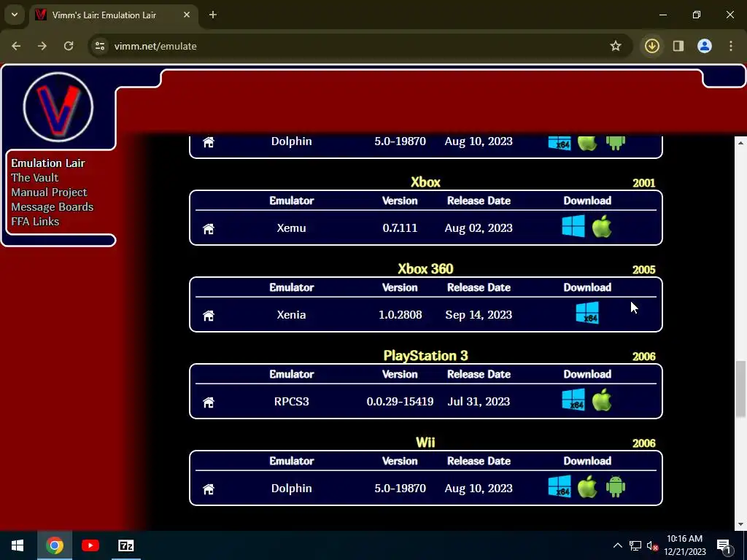Screen dimensions: 747x560
Task: Click Xbox section heading
Action: coord(425,182)
